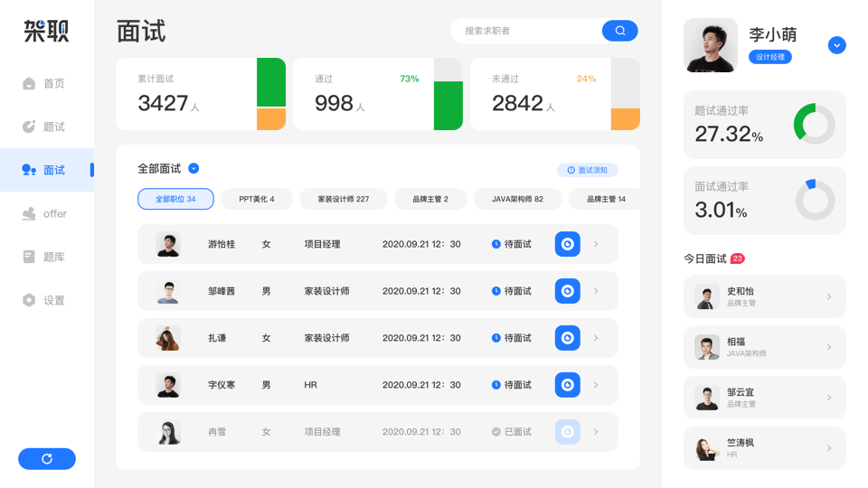Viewport: 868px width, 488px height.
Task: Click the name 邹峰茜
Action: 222,291
